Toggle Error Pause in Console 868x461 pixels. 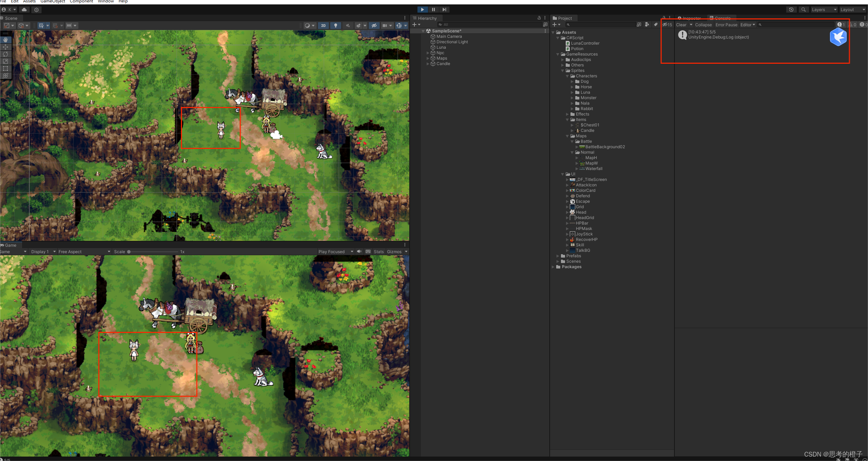pyautogui.click(x=726, y=25)
